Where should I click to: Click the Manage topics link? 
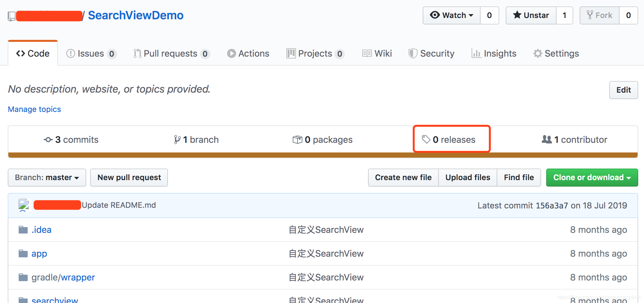pyautogui.click(x=34, y=109)
